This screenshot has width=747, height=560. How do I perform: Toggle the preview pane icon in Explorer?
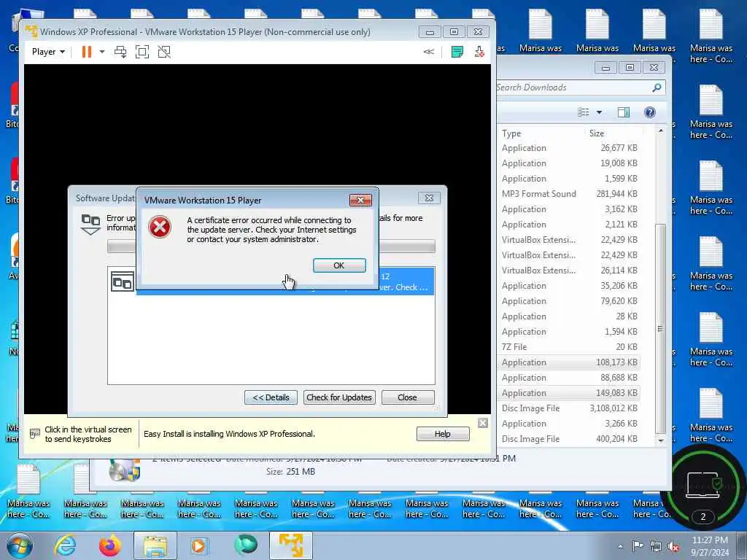click(623, 112)
